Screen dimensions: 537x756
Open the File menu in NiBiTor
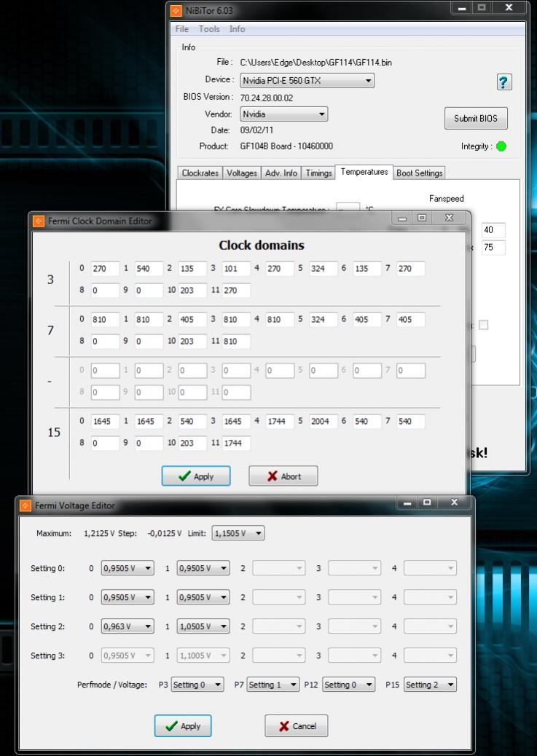tap(182, 29)
